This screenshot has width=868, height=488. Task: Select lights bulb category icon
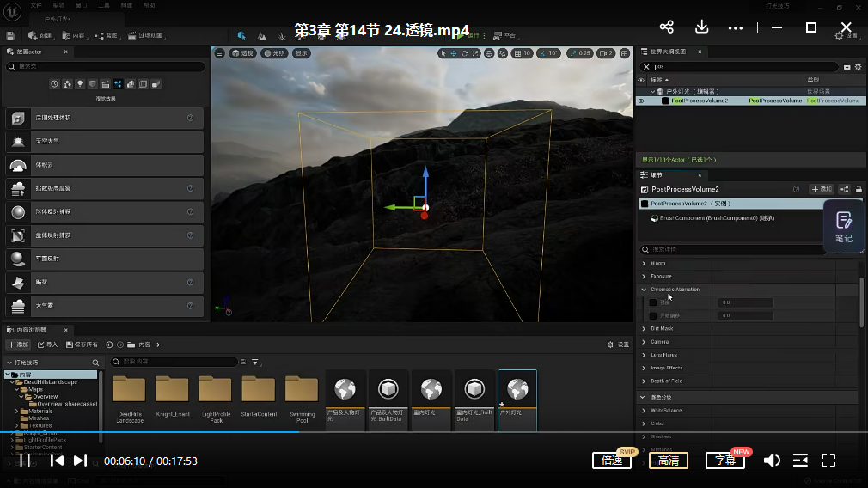(x=80, y=84)
